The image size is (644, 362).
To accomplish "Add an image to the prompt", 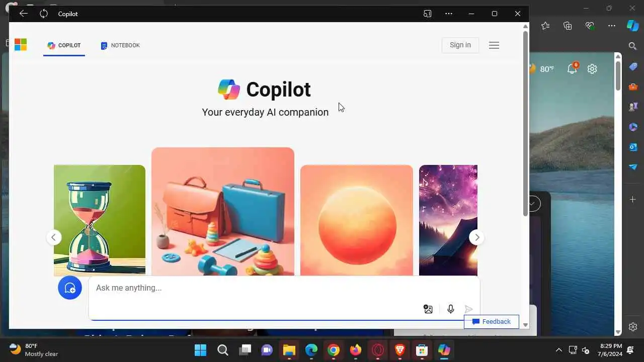I will point(428,309).
